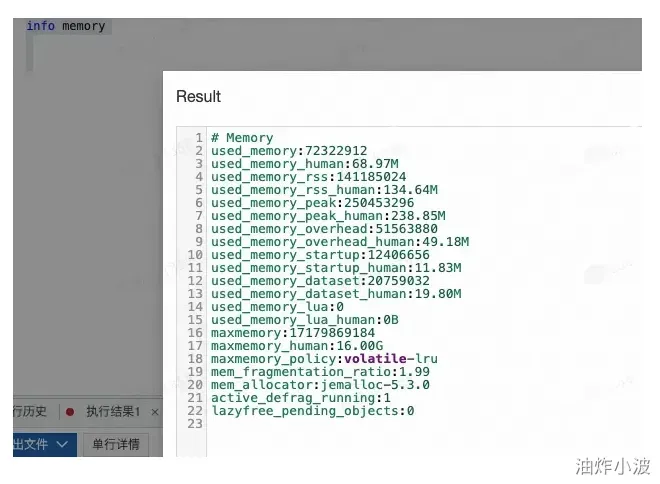Expand the 出文件 export dropdown arrow
Image resolution: width=660 pixels, height=484 pixels.
(62, 444)
